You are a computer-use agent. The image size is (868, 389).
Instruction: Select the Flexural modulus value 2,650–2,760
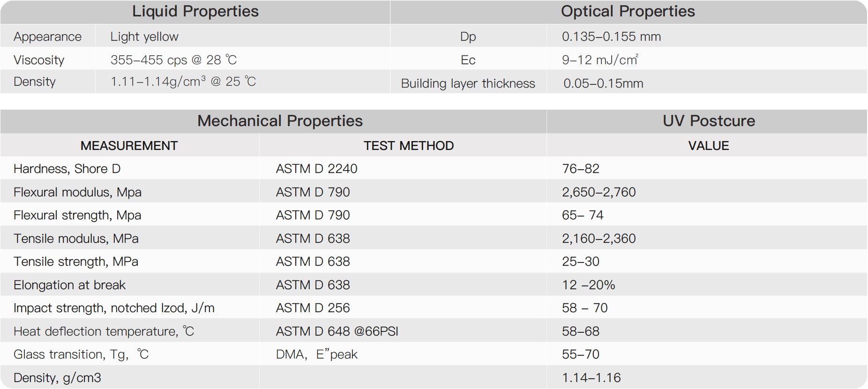[x=599, y=192]
